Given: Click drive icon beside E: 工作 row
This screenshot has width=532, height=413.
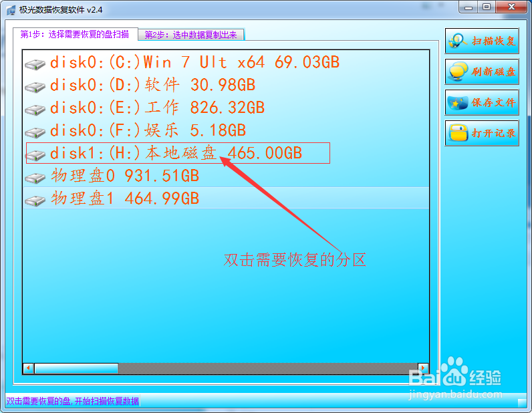Looking at the screenshot, I should click(x=35, y=110).
